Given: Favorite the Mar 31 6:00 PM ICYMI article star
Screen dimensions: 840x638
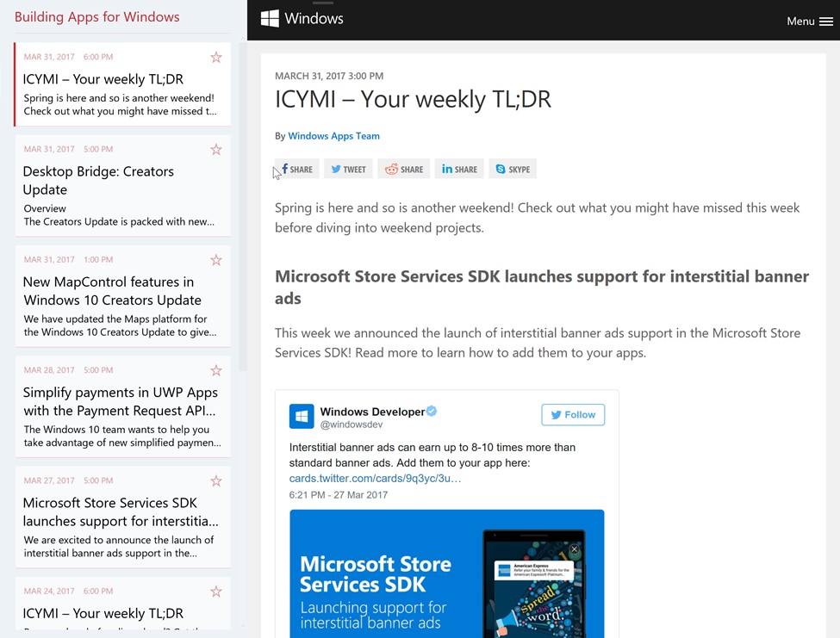Looking at the screenshot, I should [x=216, y=58].
